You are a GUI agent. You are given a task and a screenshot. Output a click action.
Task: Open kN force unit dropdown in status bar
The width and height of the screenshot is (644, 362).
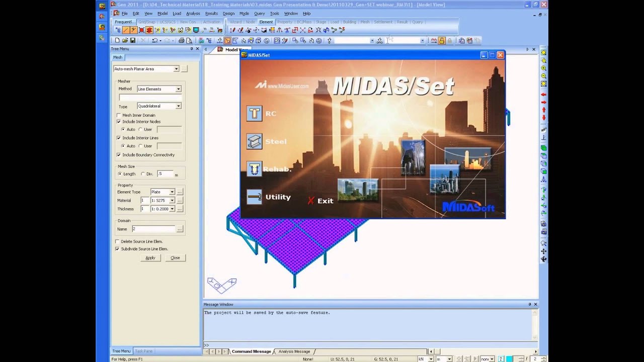click(x=431, y=359)
